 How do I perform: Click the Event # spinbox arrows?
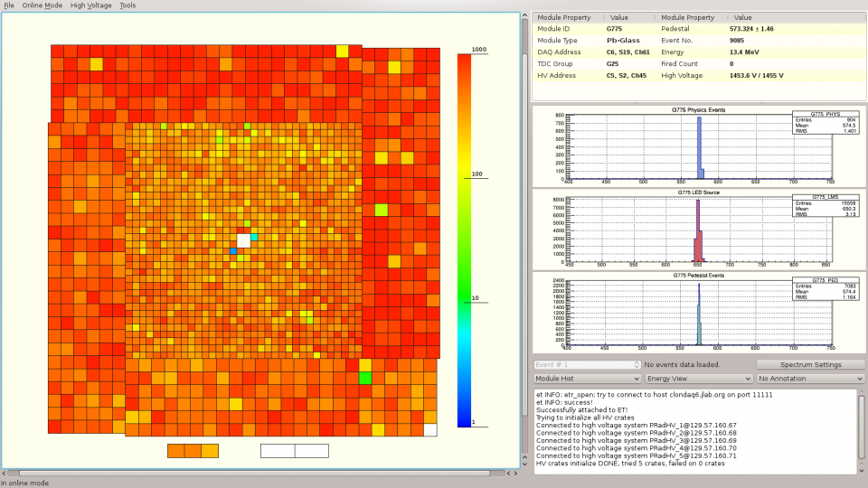point(637,364)
